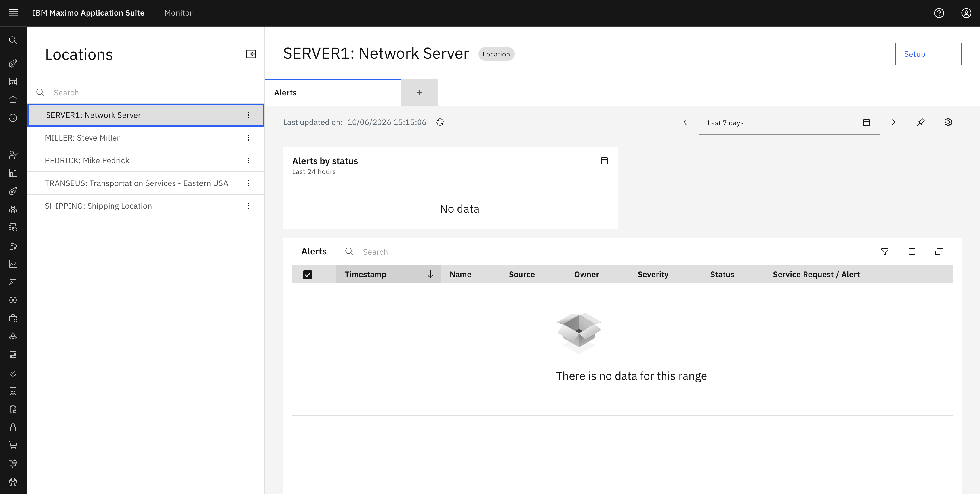Open overflow menu for MILLER: Steve Miller

coord(249,138)
